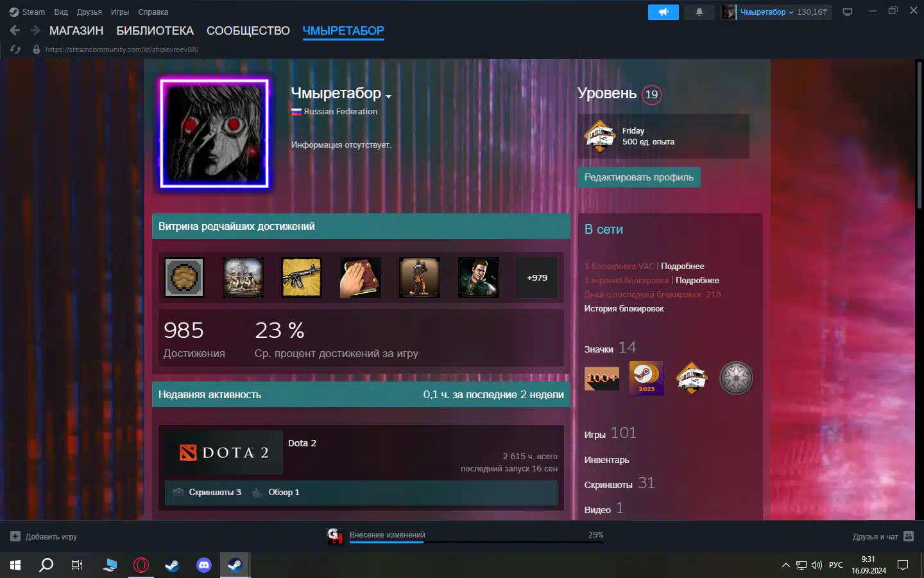Open Friends and chat icon

click(x=909, y=536)
